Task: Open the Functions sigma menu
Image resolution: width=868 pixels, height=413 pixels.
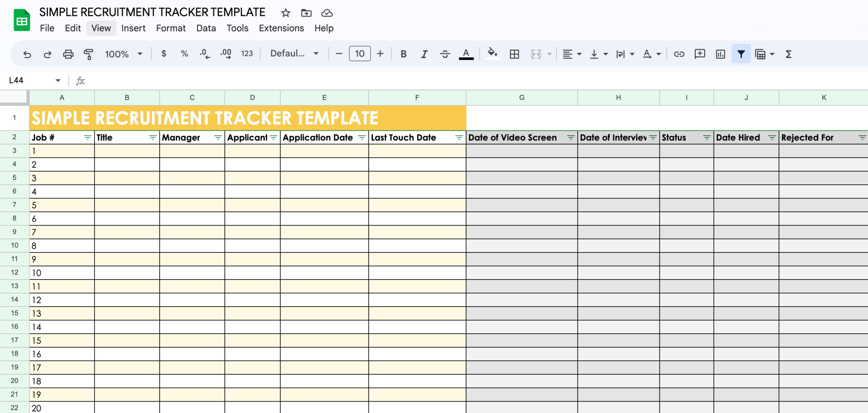Action: [x=789, y=54]
